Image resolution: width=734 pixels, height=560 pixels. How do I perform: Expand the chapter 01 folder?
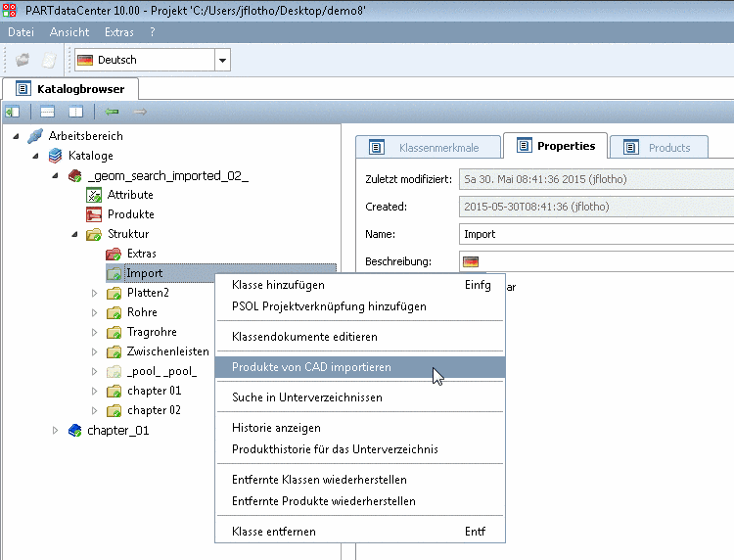click(95, 391)
